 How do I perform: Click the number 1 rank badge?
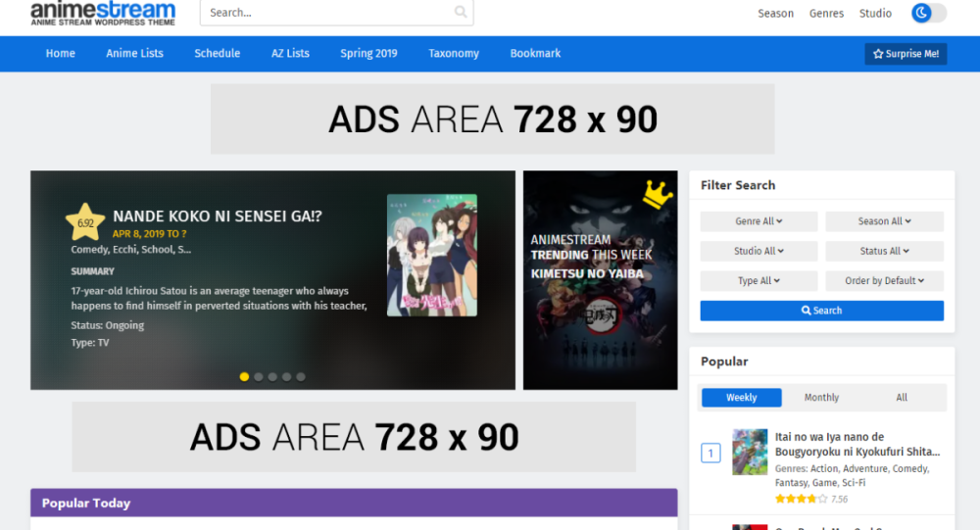(x=710, y=454)
